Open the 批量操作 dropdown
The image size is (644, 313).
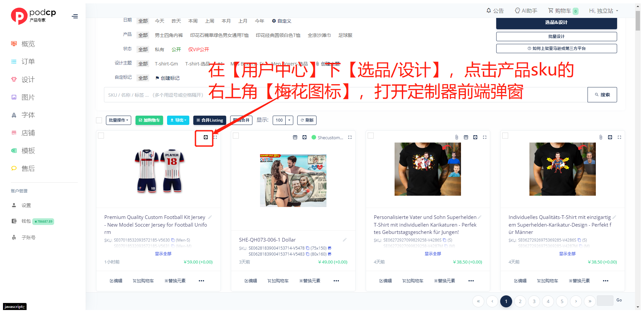tap(119, 120)
